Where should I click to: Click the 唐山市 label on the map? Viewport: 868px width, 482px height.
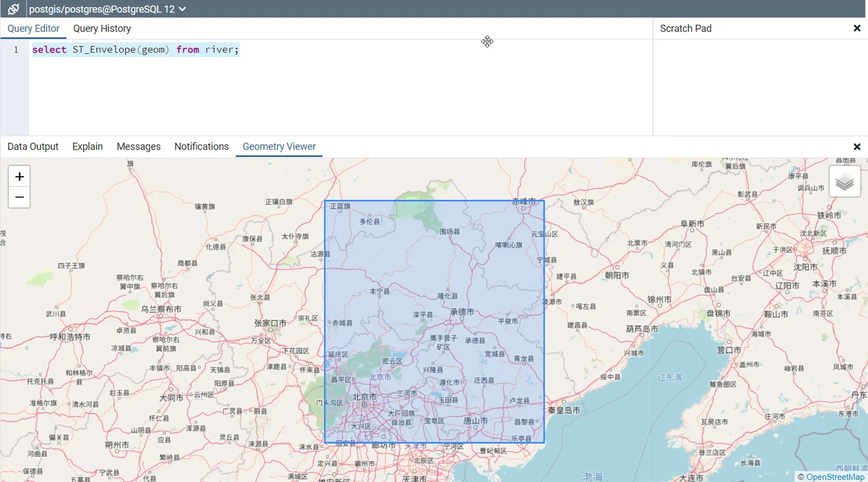476,421
